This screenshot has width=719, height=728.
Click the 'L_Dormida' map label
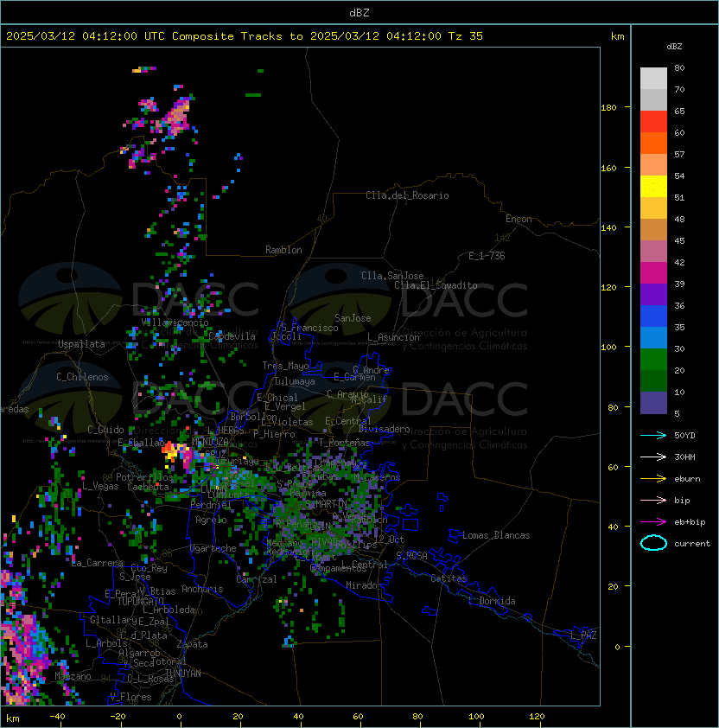click(x=492, y=601)
